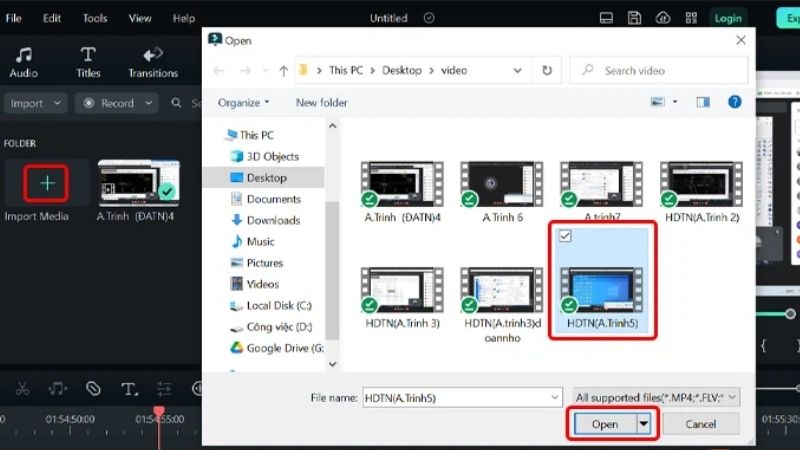The height and width of the screenshot is (450, 800).
Task: Select Music in the navigation tree
Action: [261, 242]
